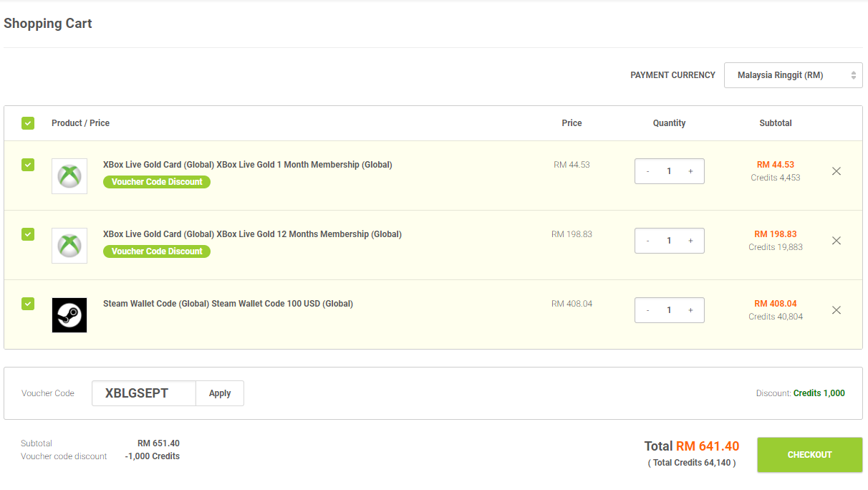Click the Xbox logo thumbnail for 12 Months Membership
868x490 pixels.
tap(69, 246)
